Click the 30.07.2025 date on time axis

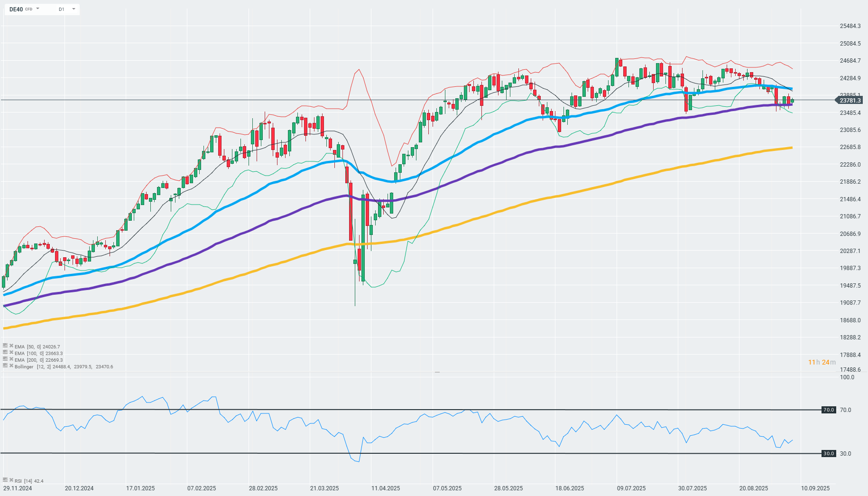(693, 488)
